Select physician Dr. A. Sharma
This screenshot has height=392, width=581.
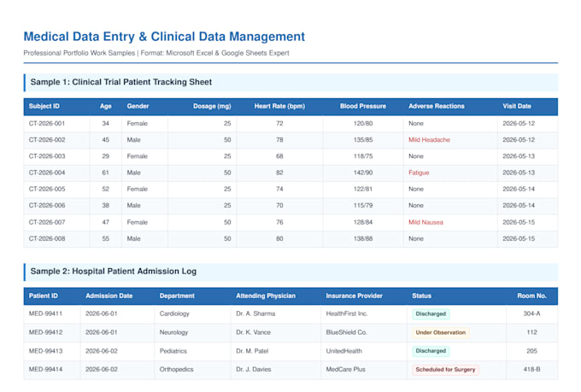[255, 313]
